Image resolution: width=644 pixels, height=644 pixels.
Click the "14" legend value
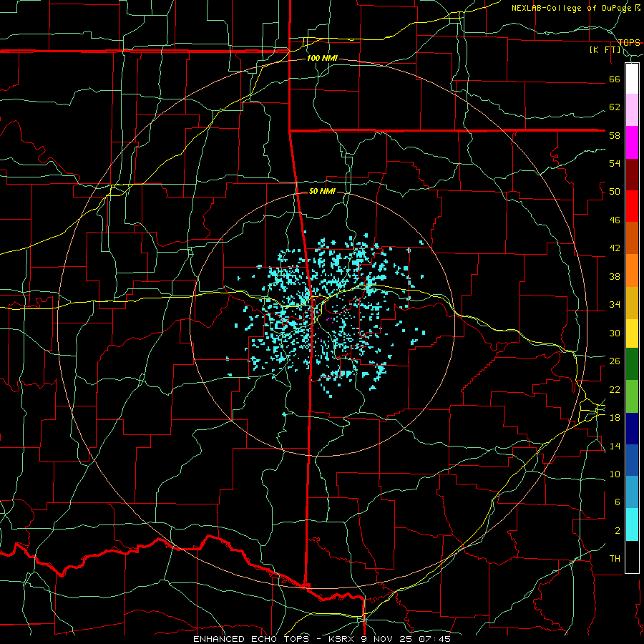click(x=615, y=446)
